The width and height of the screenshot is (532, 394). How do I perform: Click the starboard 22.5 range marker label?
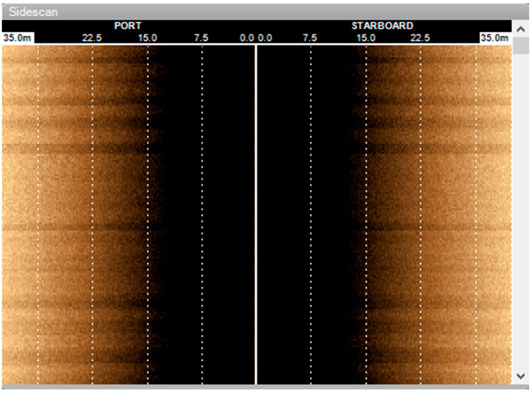coord(420,38)
